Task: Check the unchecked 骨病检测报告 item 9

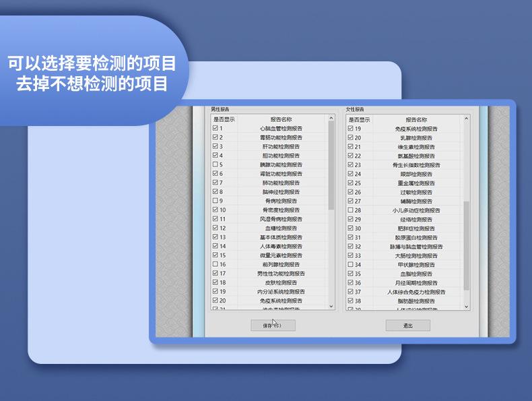Action: pyautogui.click(x=215, y=201)
